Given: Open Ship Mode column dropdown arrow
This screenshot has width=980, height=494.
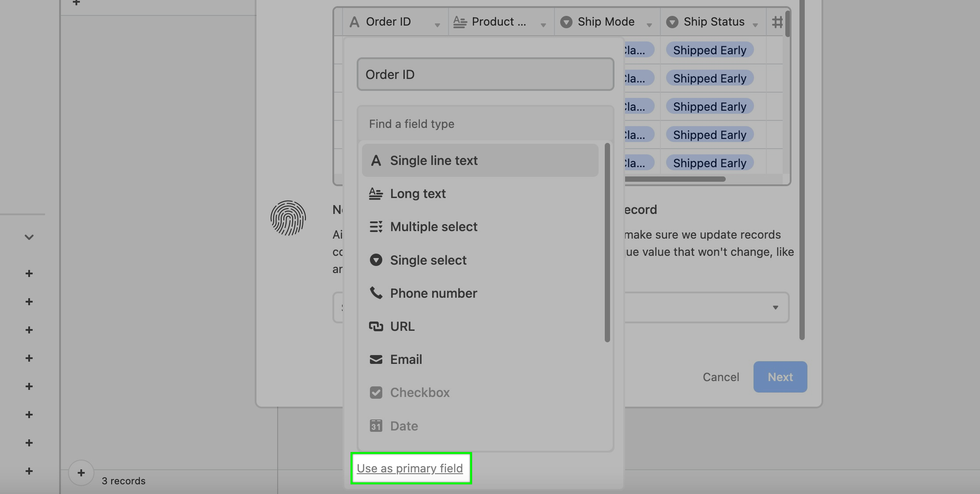Looking at the screenshot, I should 649,25.
